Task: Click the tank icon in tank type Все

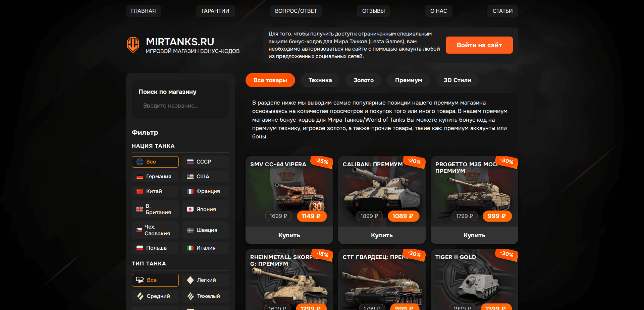Action: pos(140,280)
